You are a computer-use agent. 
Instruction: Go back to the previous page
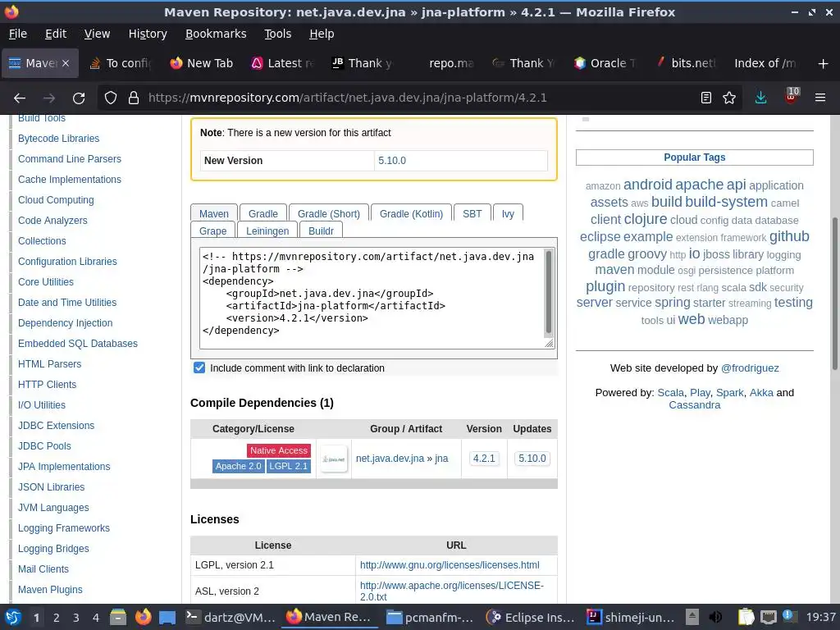[20, 98]
